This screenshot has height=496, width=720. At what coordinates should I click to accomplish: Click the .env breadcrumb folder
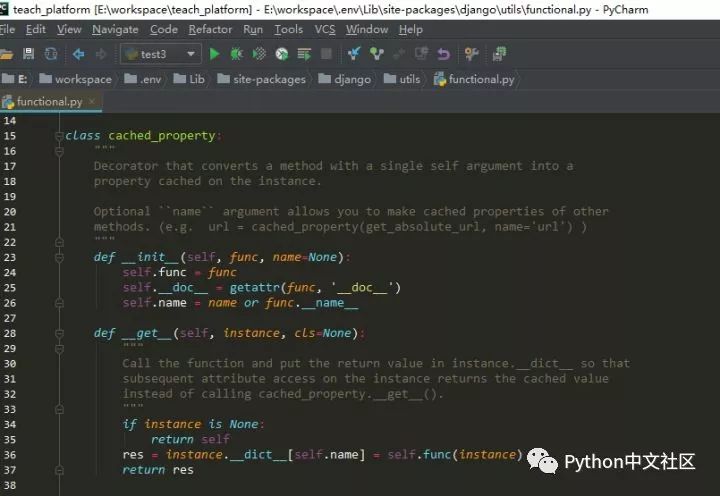143,79
